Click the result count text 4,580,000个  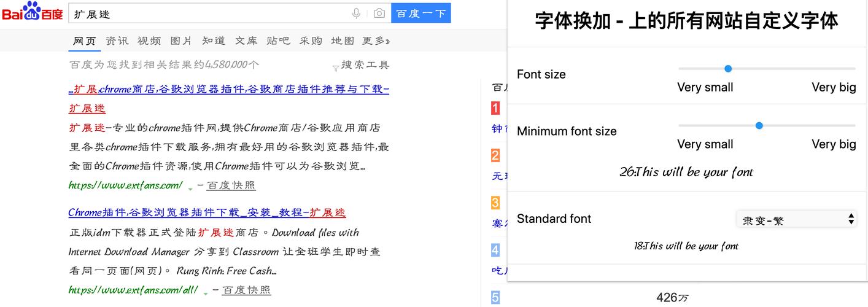232,64
